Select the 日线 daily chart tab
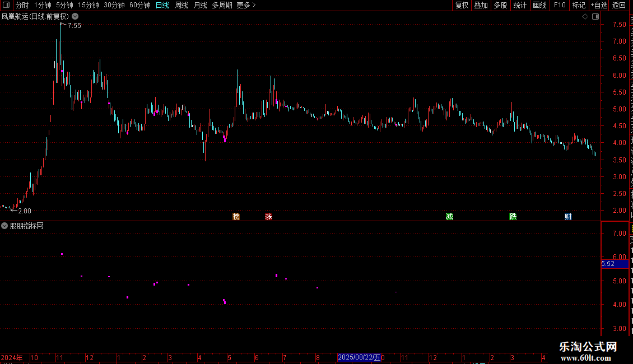This screenshot has width=633, height=364. pos(162,5)
